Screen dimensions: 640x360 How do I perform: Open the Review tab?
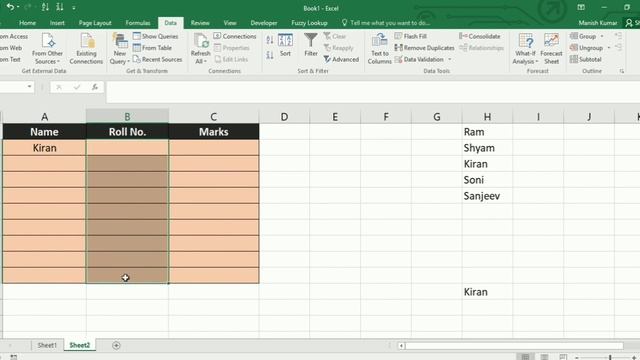click(200, 23)
